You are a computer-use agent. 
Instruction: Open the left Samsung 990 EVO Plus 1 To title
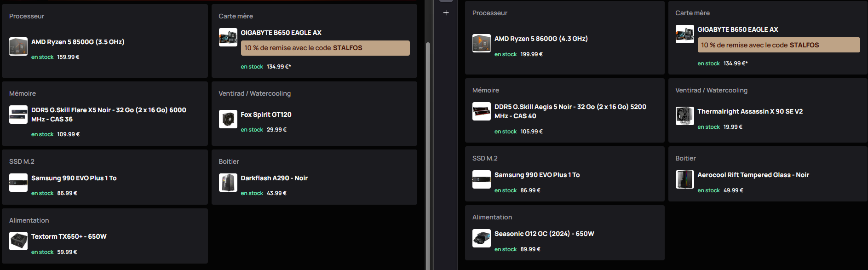tap(74, 178)
